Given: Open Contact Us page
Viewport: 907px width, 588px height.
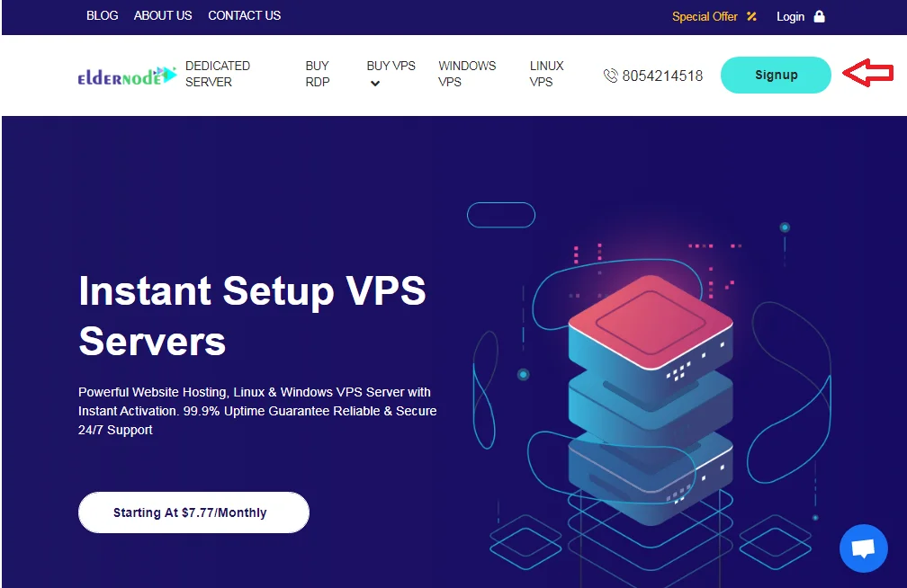Looking at the screenshot, I should (x=244, y=15).
